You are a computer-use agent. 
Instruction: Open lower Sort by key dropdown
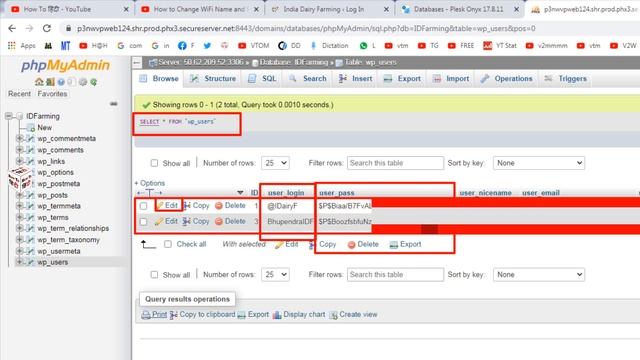coord(539,275)
